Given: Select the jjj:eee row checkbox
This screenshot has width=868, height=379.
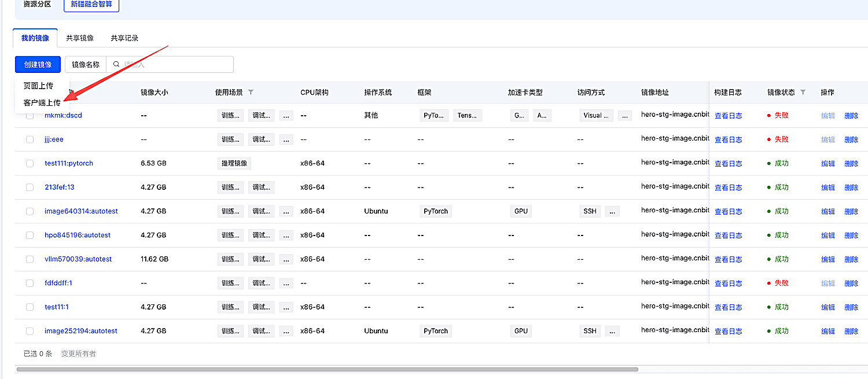Looking at the screenshot, I should point(30,139).
